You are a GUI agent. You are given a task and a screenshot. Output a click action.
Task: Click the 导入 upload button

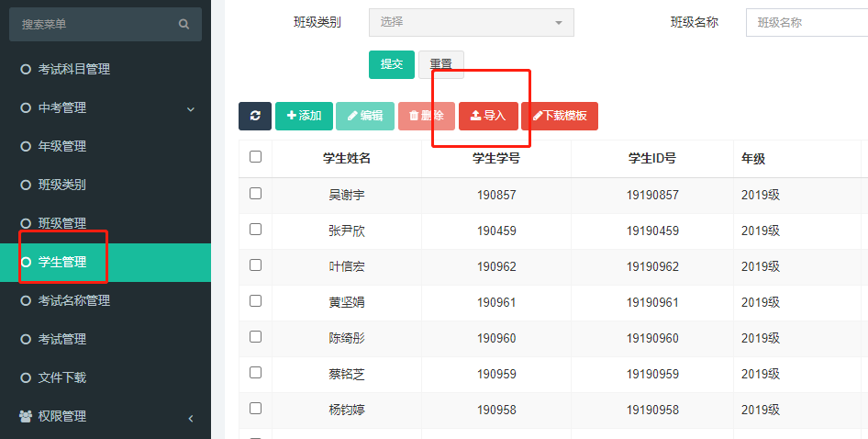click(x=488, y=116)
